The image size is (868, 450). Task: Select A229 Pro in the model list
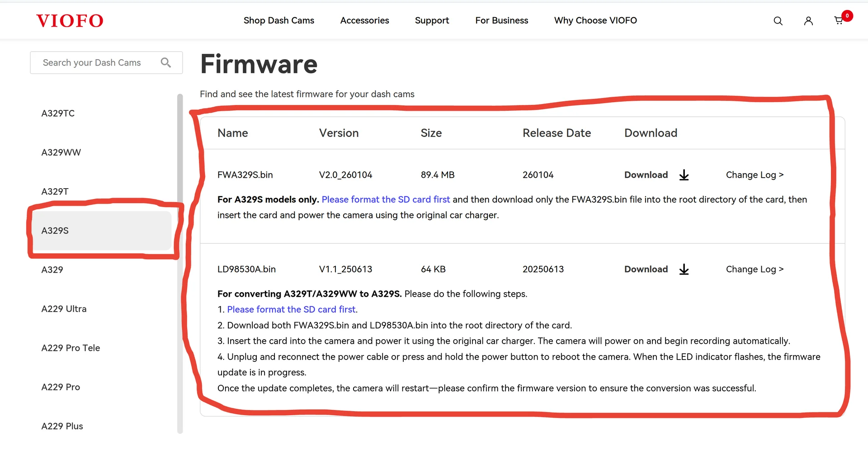(61, 387)
